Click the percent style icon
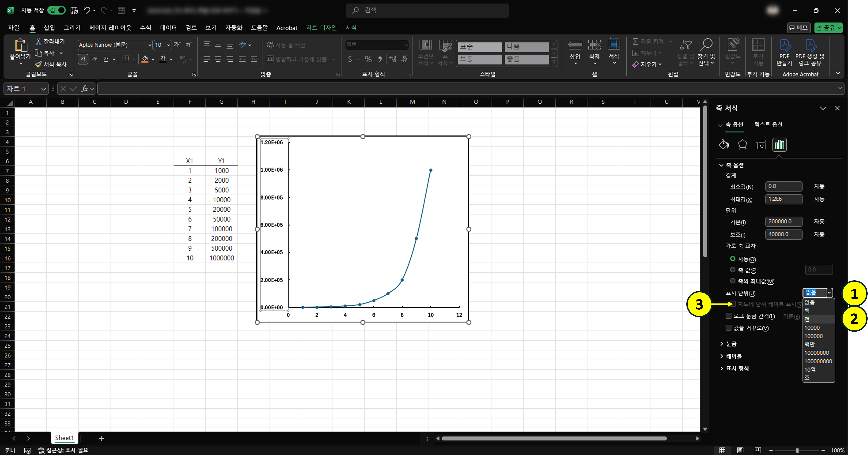The image size is (868, 455). 368,59
